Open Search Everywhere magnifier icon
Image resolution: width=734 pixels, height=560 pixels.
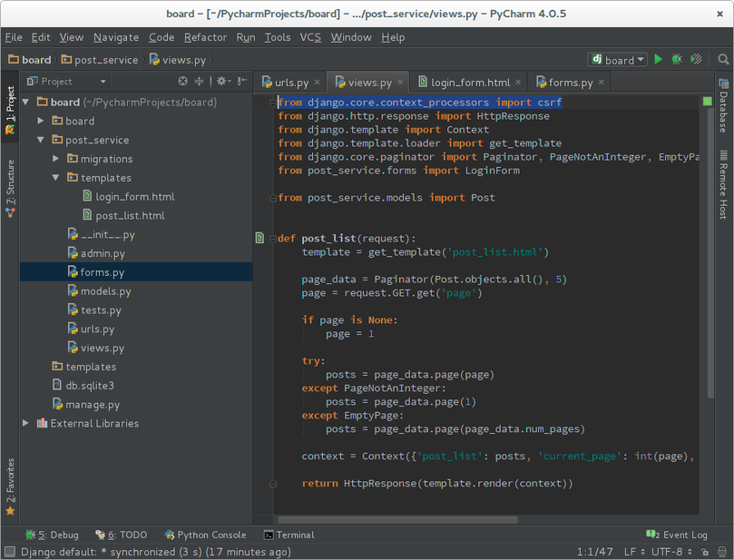tap(723, 60)
